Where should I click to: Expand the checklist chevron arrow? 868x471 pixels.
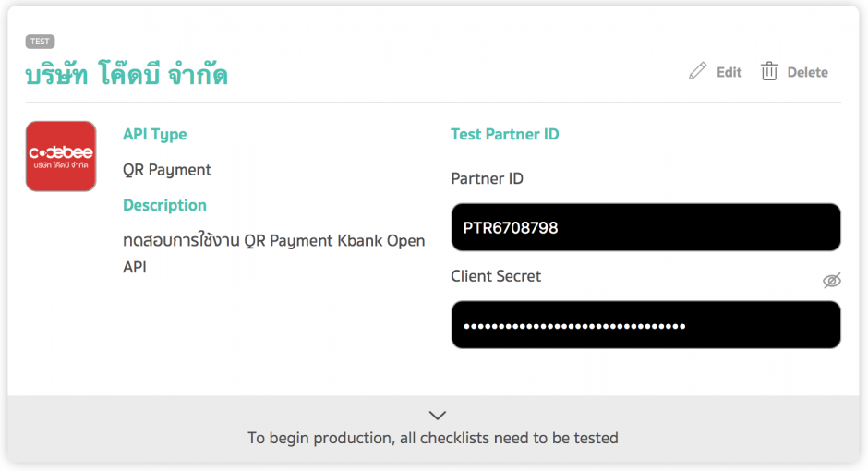point(438,415)
